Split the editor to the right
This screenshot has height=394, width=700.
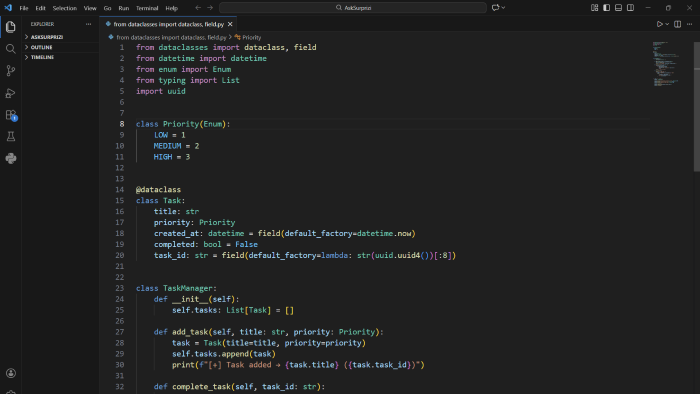coord(677,24)
